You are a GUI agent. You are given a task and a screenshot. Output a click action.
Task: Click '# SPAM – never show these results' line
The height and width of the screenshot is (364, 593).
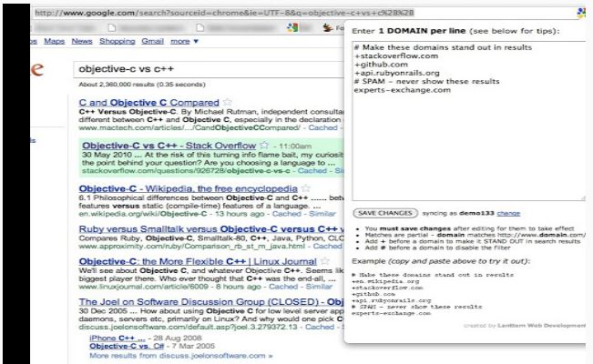click(426, 82)
